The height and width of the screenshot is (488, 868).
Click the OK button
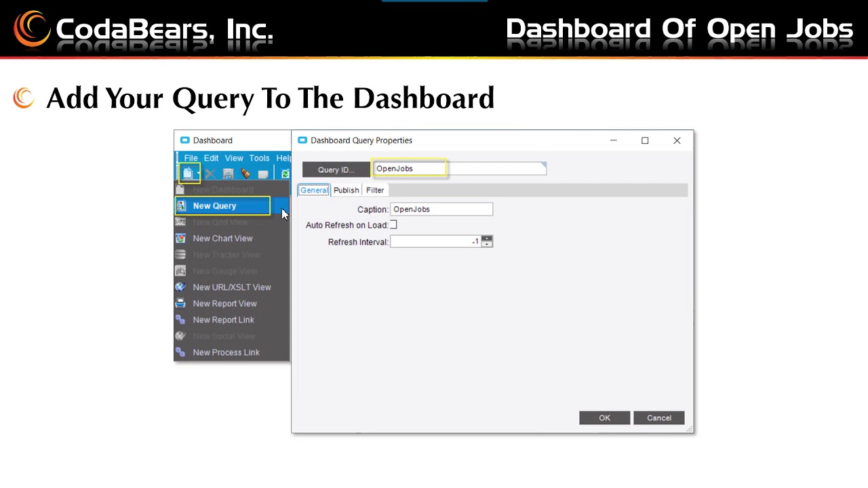coord(605,418)
